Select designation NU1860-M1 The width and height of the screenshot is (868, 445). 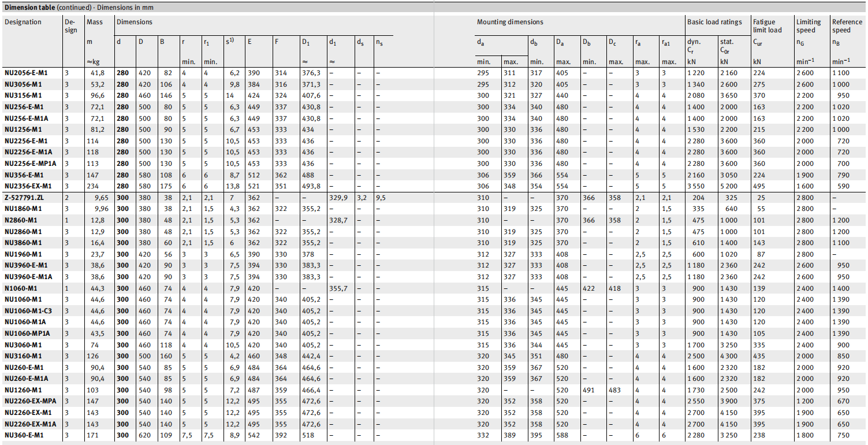point(23,209)
